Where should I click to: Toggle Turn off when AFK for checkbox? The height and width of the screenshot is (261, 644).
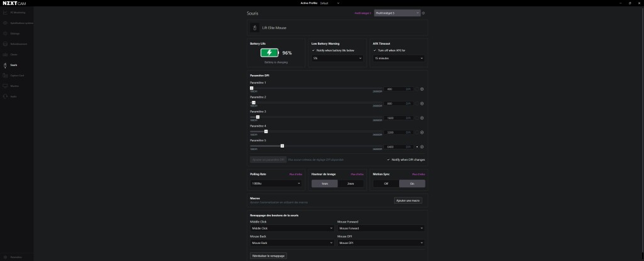pyautogui.click(x=375, y=50)
